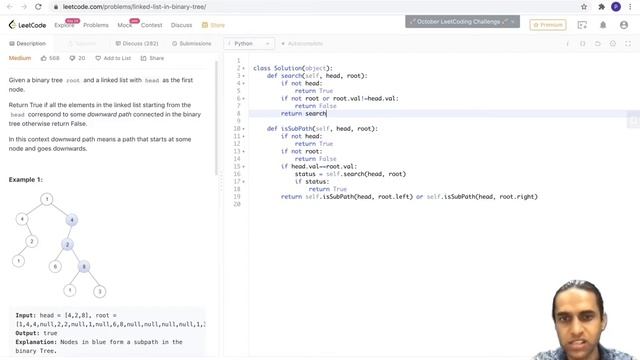Viewport: 640px width, 360px height.
Task: Click the 'Output: true' text
Action: (x=36, y=333)
